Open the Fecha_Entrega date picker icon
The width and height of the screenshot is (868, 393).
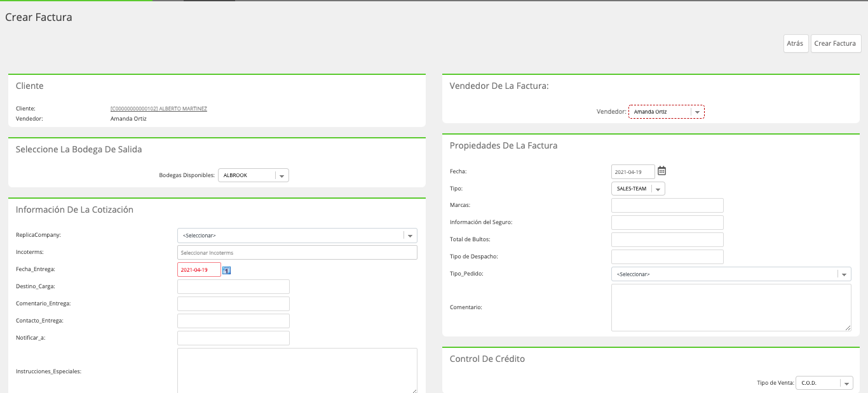point(227,270)
